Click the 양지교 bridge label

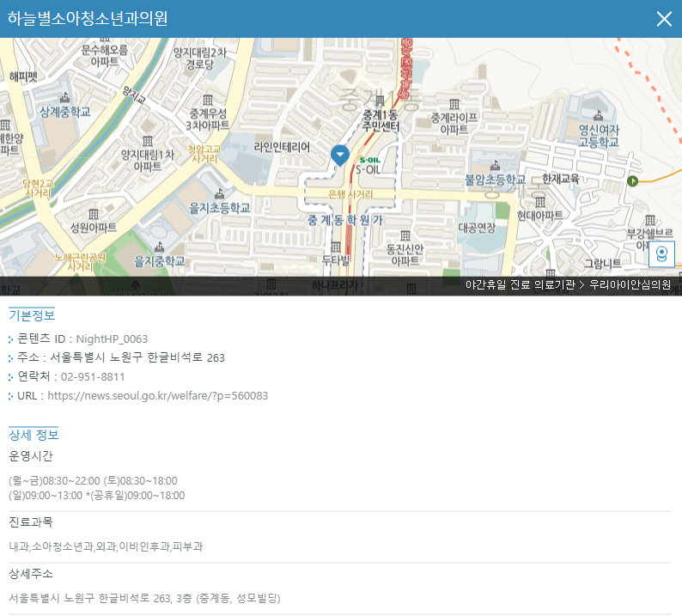(134, 95)
